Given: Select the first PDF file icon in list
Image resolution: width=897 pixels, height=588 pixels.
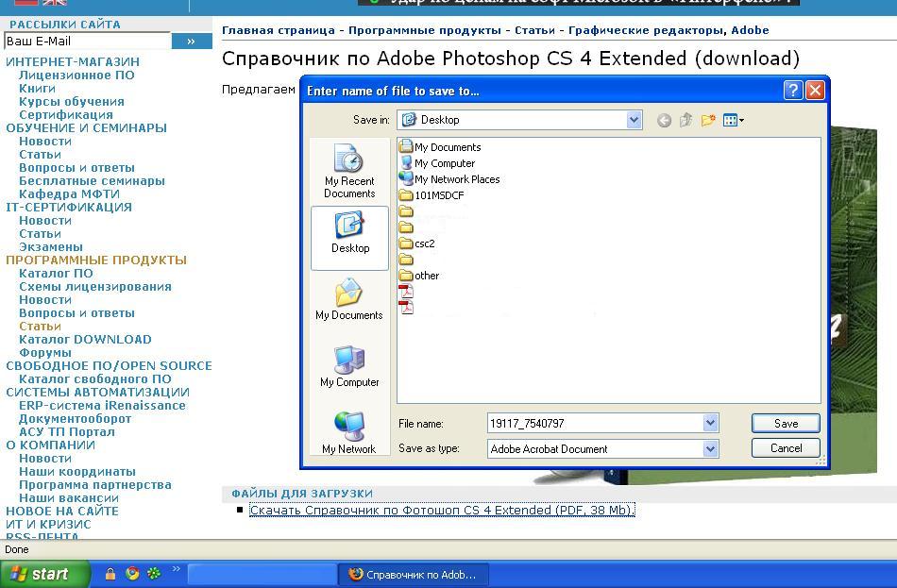Looking at the screenshot, I should [x=406, y=292].
